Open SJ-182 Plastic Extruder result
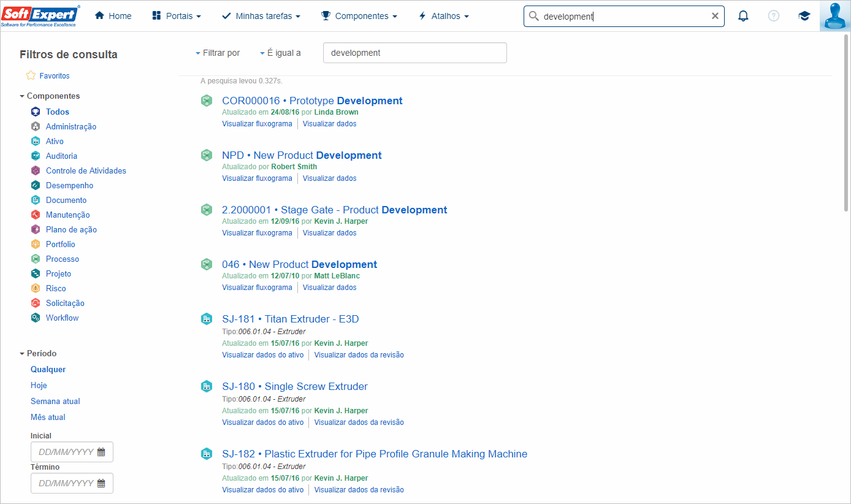 [375, 454]
